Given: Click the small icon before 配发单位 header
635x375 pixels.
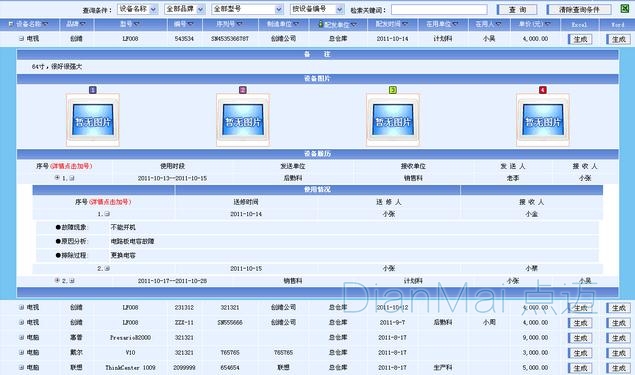Looking at the screenshot, I should (x=321, y=24).
